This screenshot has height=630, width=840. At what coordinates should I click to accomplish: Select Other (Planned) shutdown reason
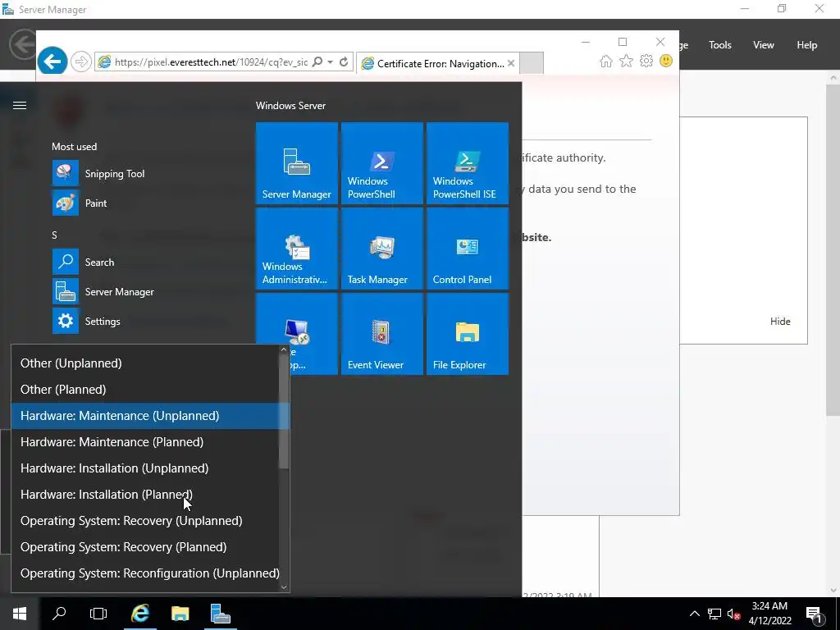pos(144,390)
